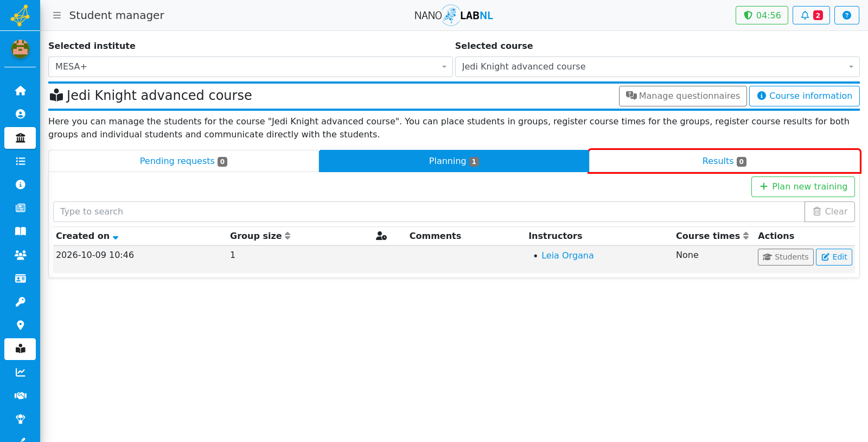Sort table by Course times
868x442 pixels.
tap(746, 236)
